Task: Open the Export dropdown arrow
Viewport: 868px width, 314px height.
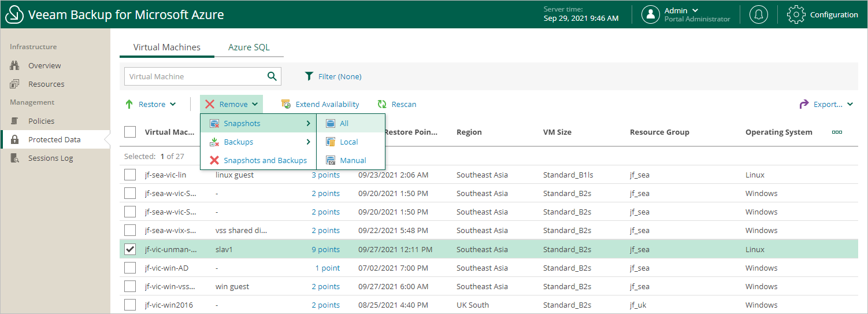Action: pos(850,105)
